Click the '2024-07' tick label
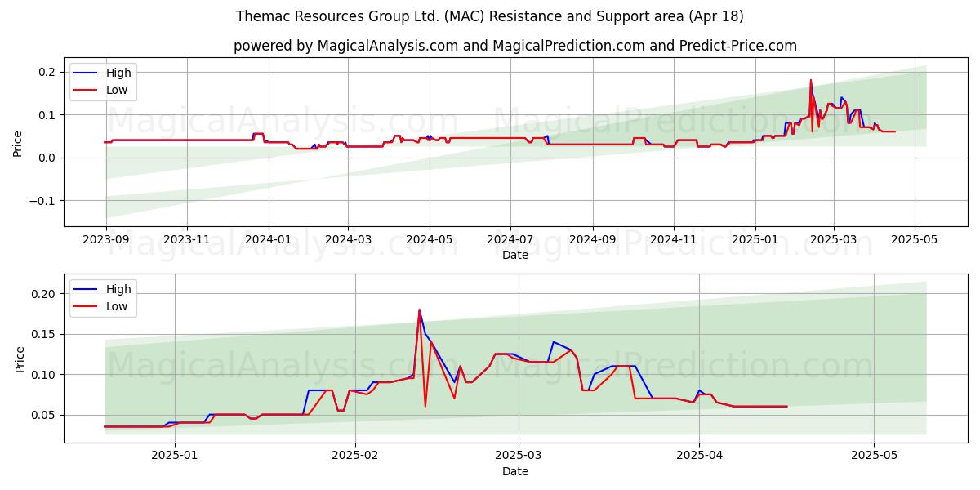The width and height of the screenshot is (980, 490). pos(510,239)
